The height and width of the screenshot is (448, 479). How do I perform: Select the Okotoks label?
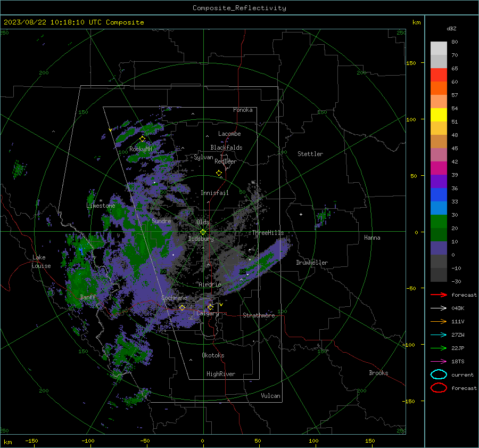(x=213, y=355)
